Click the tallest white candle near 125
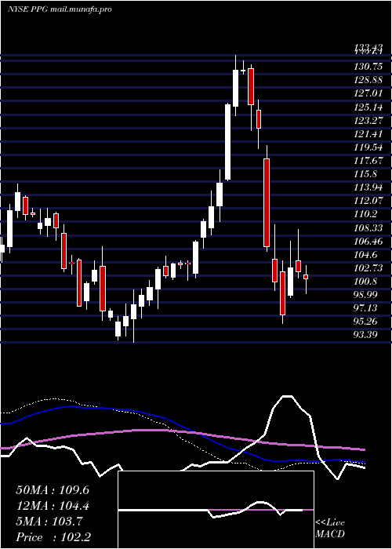Screen dimensions: 392x549 point(228,142)
